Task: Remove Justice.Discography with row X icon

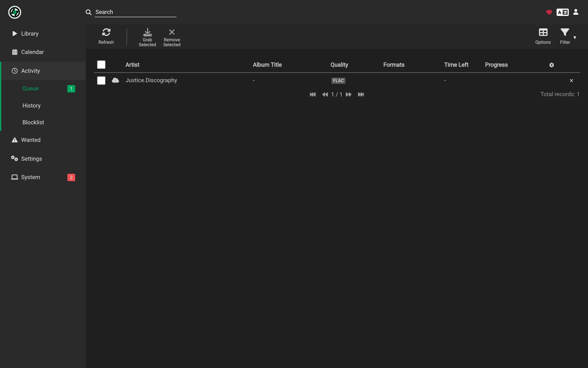Action: [x=571, y=81]
